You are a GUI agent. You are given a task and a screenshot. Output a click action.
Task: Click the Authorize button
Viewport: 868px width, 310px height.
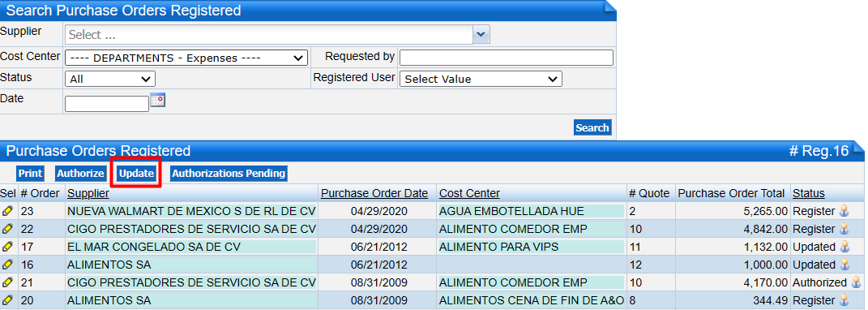(x=80, y=173)
